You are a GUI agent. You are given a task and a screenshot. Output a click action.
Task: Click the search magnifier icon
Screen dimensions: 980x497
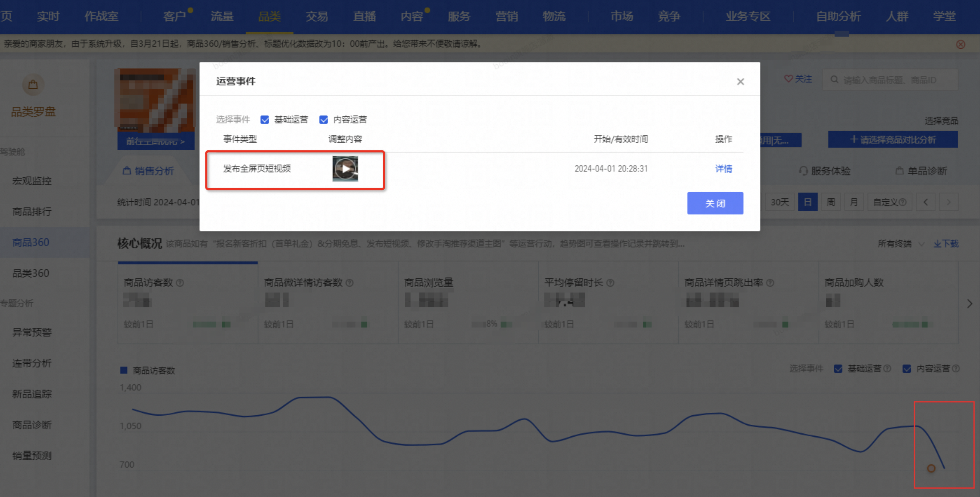click(834, 80)
